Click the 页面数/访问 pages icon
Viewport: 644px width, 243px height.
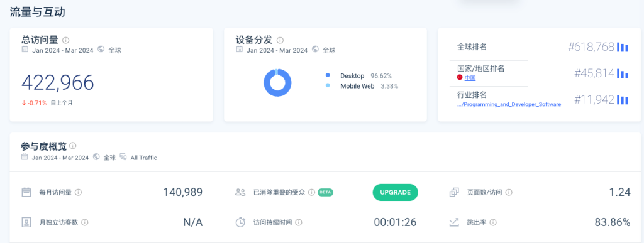(454, 192)
